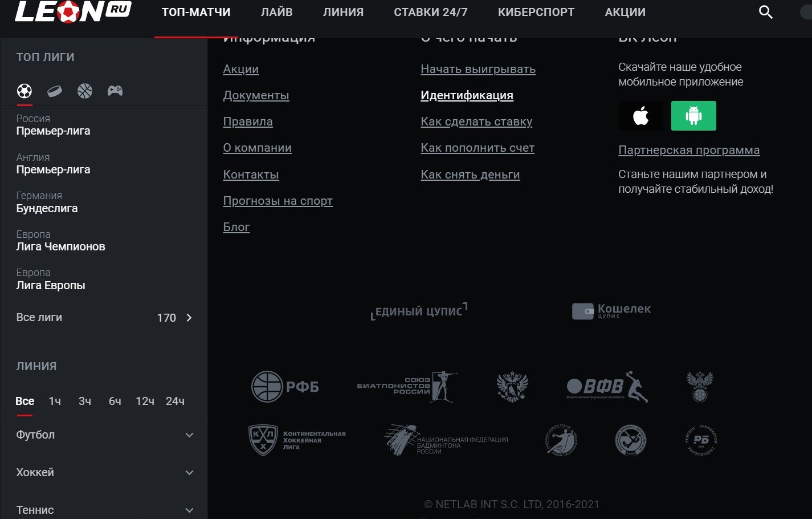The width and height of the screenshot is (812, 519).
Task: Click the handball federation round logo
Action: [x=561, y=440]
